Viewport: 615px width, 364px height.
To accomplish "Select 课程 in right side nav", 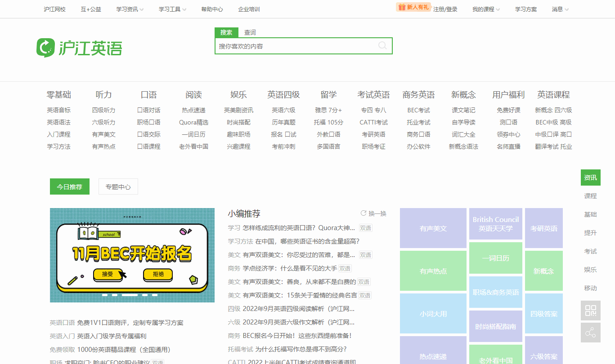I will click(590, 196).
